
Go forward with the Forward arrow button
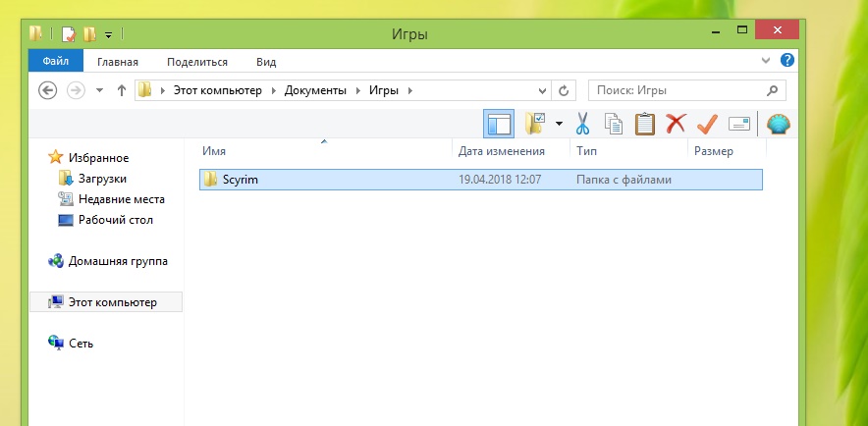point(76,90)
